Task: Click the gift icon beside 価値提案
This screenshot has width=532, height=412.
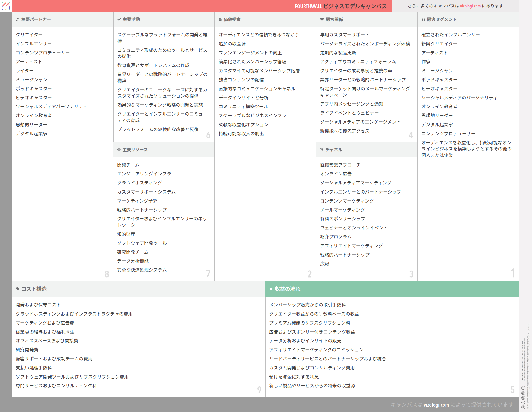Action: [x=220, y=19]
